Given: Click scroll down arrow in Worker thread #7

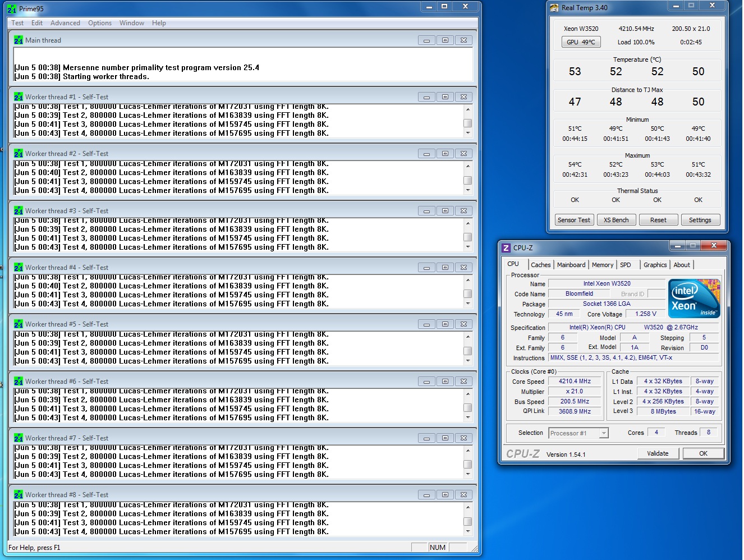Looking at the screenshot, I should click(x=467, y=474).
